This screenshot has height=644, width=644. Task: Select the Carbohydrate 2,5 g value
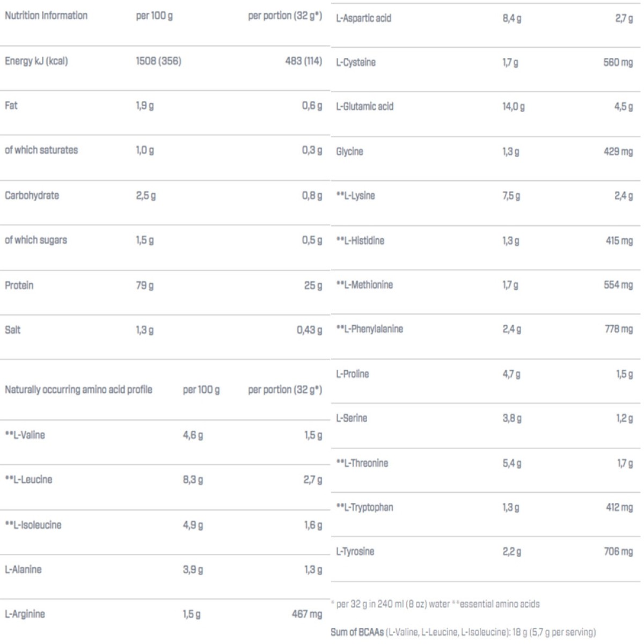point(146,196)
